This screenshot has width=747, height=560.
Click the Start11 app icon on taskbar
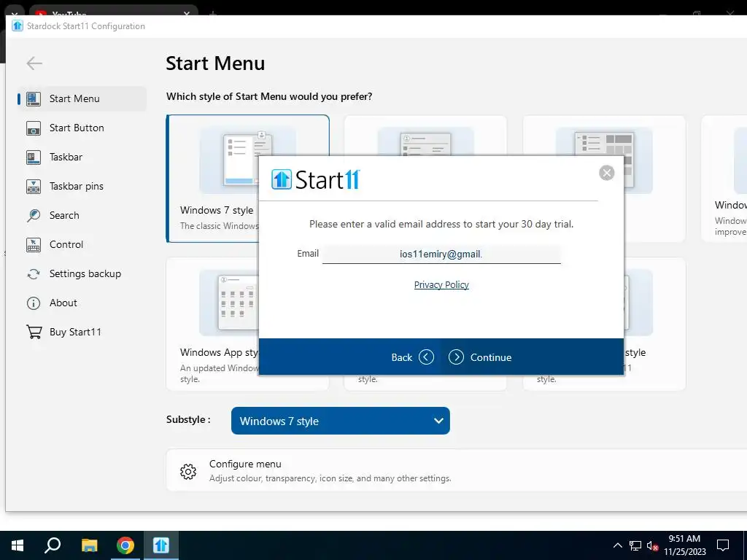[x=161, y=545]
